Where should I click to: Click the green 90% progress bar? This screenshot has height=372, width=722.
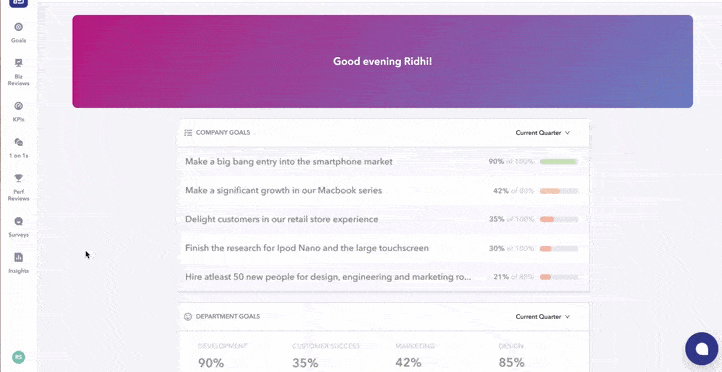click(x=559, y=162)
